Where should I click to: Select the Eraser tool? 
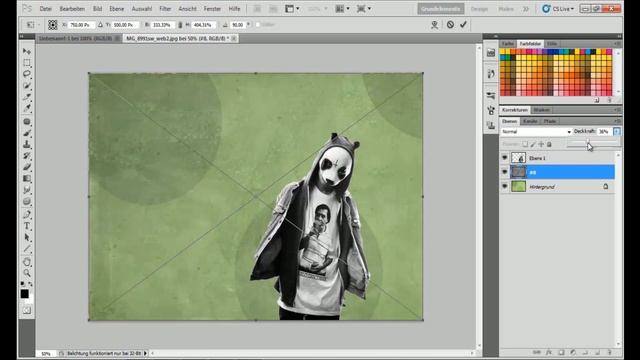27,167
